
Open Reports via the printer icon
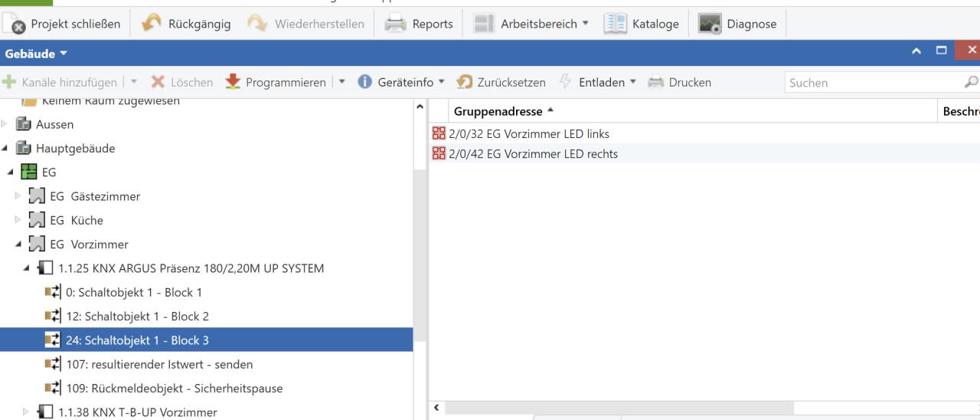(395, 24)
